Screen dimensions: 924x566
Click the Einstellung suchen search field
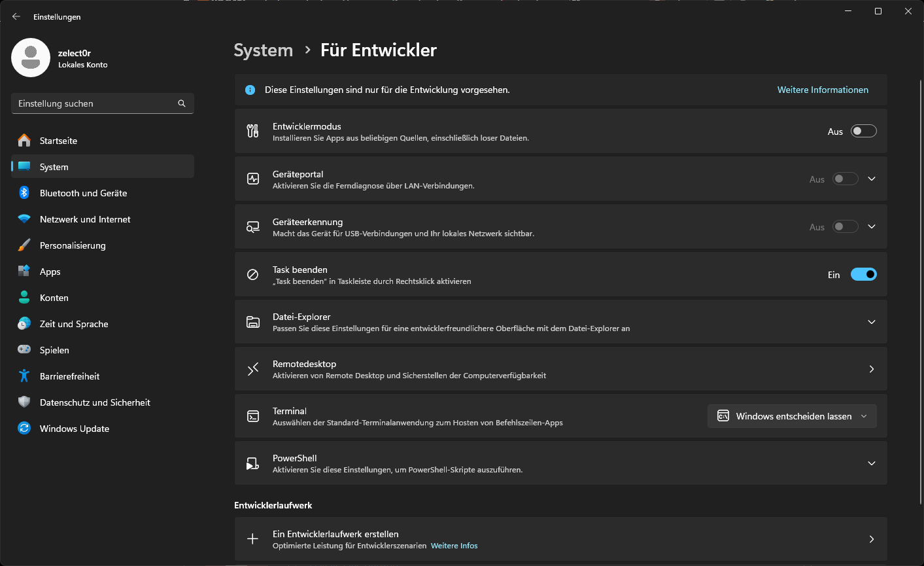[x=95, y=103]
